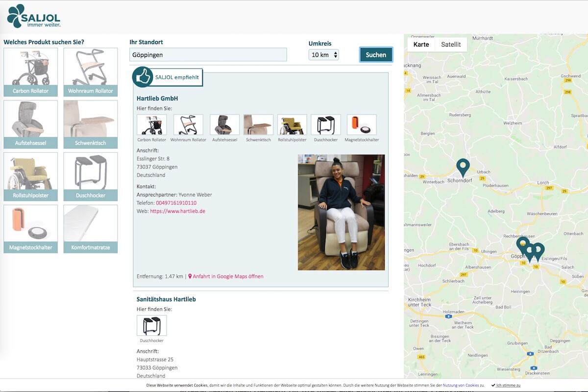Click the map pin at Schorndorf
Image resolution: width=588 pixels, height=392 pixels.
pos(463,168)
